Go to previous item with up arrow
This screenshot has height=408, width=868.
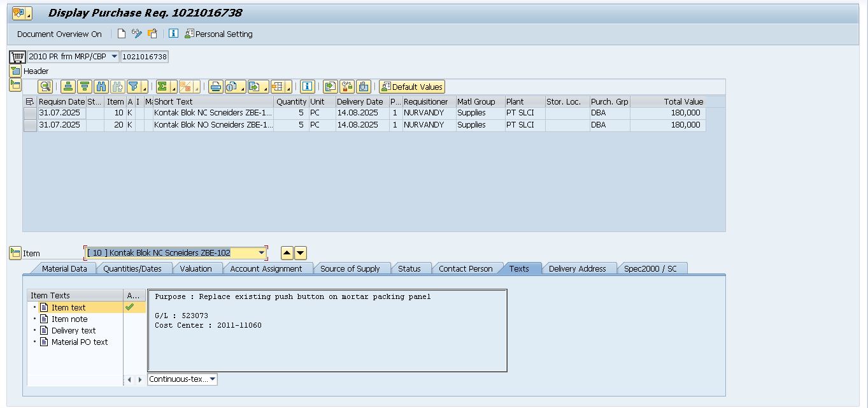pyautogui.click(x=287, y=253)
